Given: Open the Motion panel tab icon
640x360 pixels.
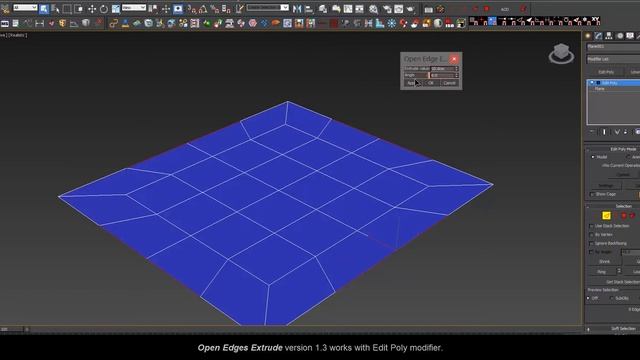Looking at the screenshot, I should [620, 36].
